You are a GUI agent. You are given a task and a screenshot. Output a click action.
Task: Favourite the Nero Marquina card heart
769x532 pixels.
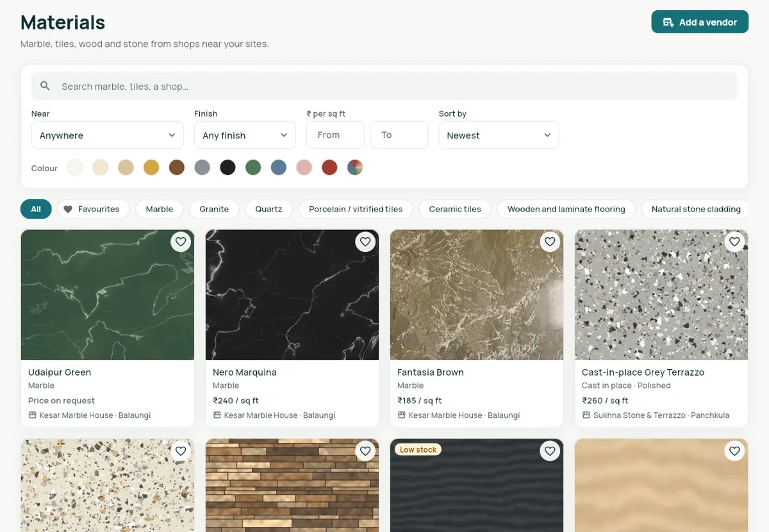coord(365,242)
